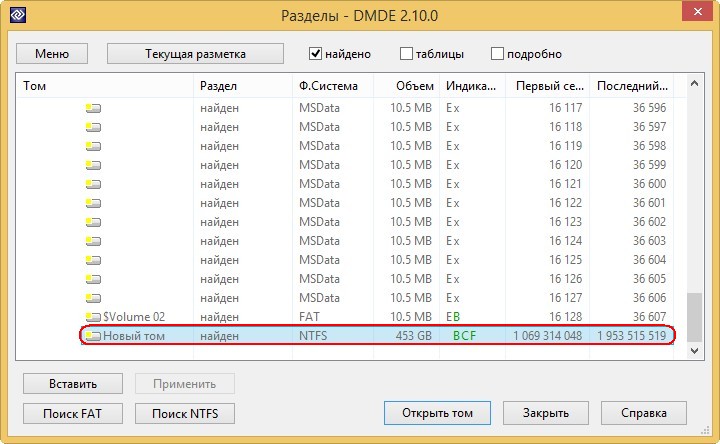Close the DMDE Разделы window

tap(698, 11)
